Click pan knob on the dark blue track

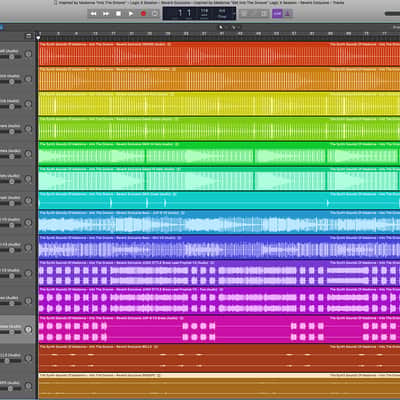(28, 247)
